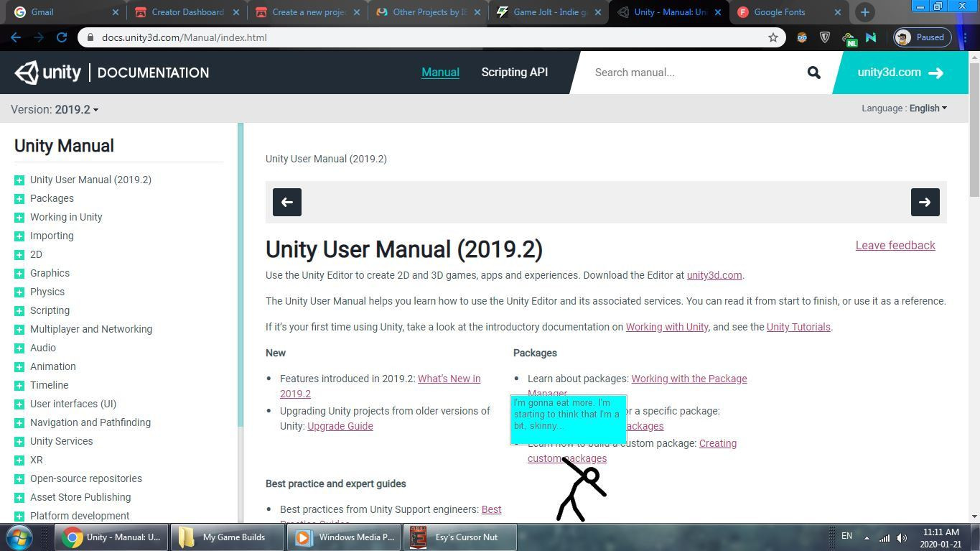980x551 pixels.
Task: Expand the Audio sidebar section
Action: [x=19, y=348]
